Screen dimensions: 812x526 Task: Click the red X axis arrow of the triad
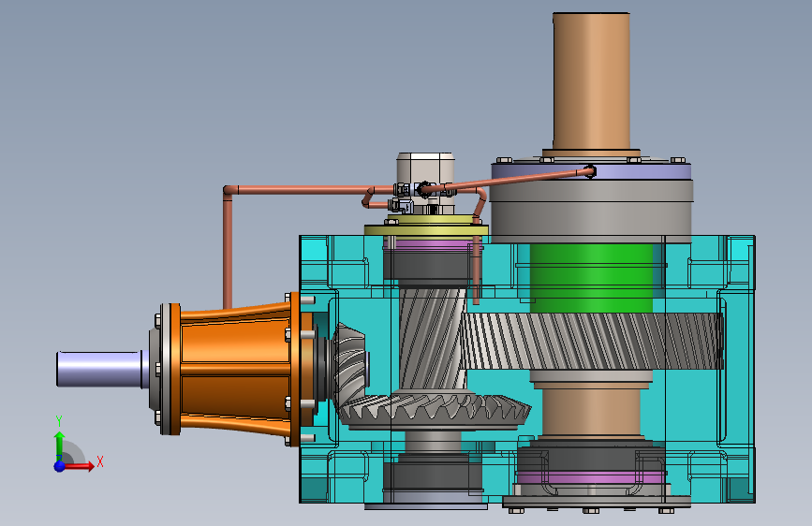[x=81, y=466]
